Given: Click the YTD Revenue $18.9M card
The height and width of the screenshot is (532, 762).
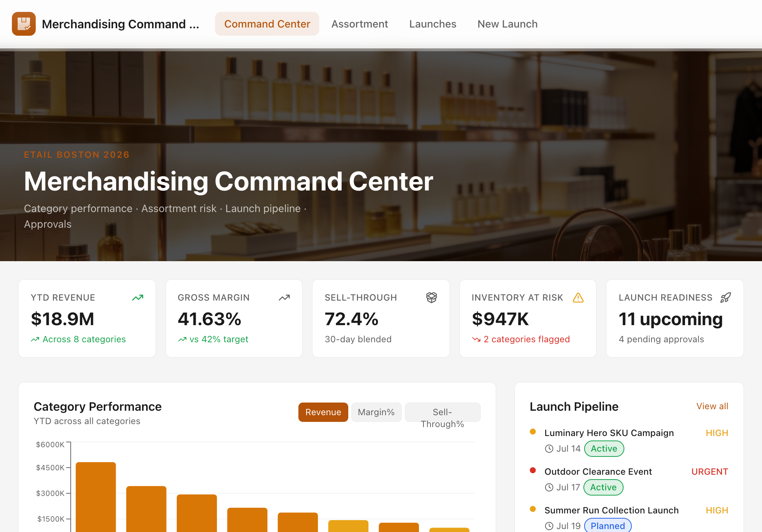Looking at the screenshot, I should (87, 318).
